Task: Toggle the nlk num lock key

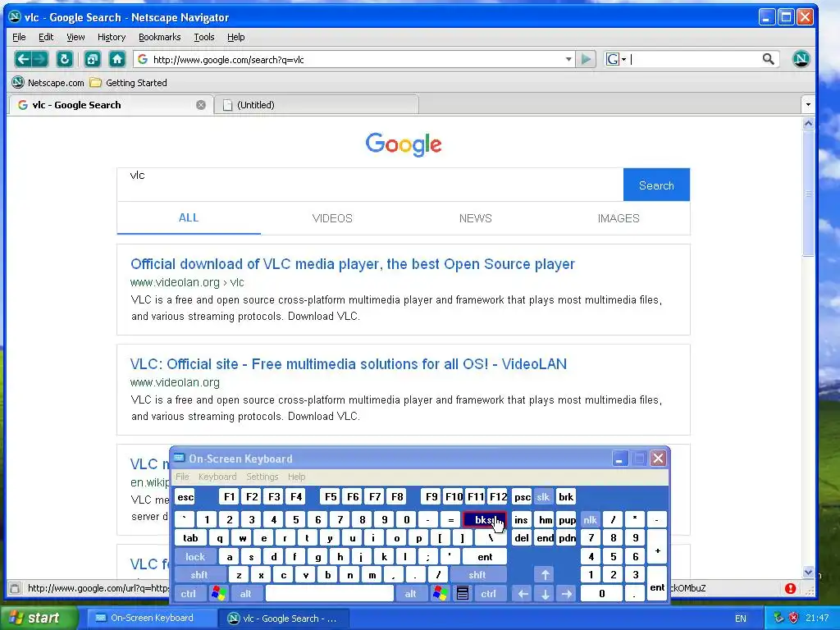Action: (x=590, y=519)
